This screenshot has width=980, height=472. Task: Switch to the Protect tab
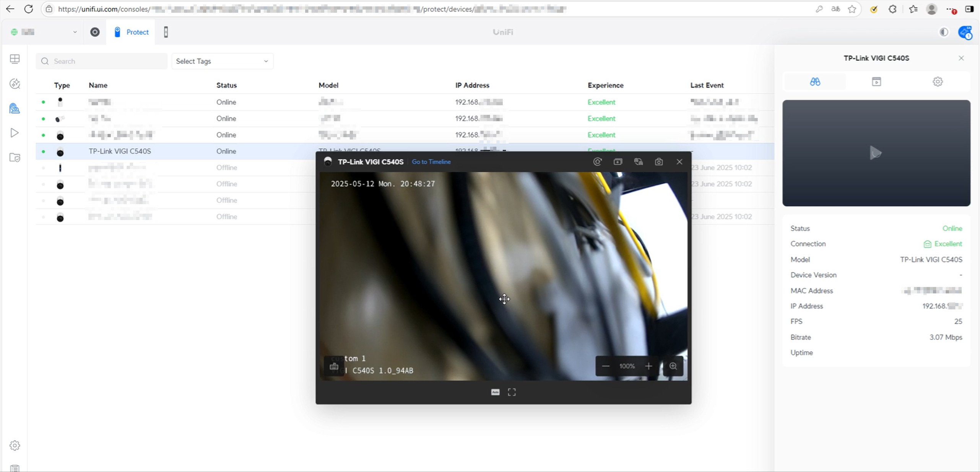(x=131, y=32)
